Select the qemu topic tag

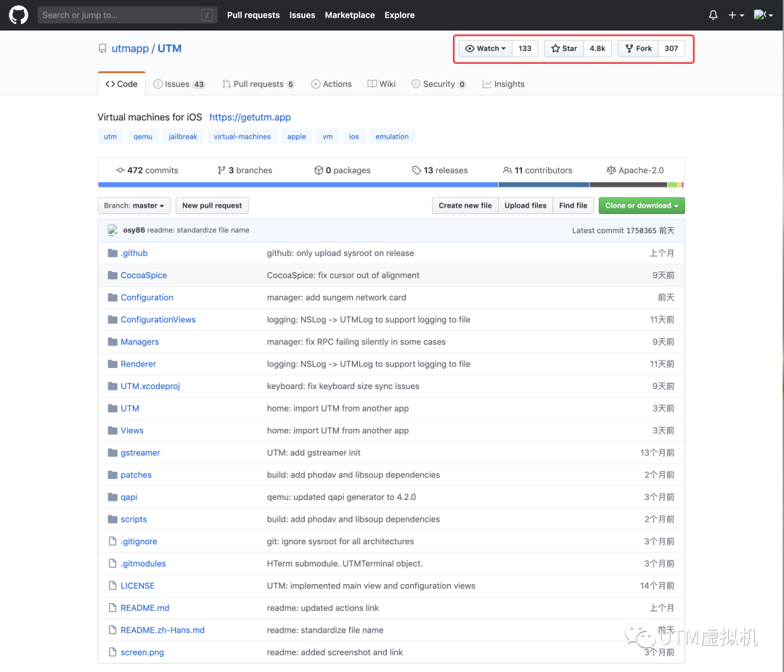point(143,136)
